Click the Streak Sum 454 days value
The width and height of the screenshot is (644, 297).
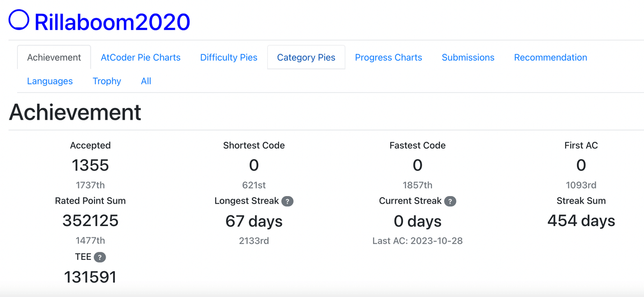pyautogui.click(x=581, y=221)
